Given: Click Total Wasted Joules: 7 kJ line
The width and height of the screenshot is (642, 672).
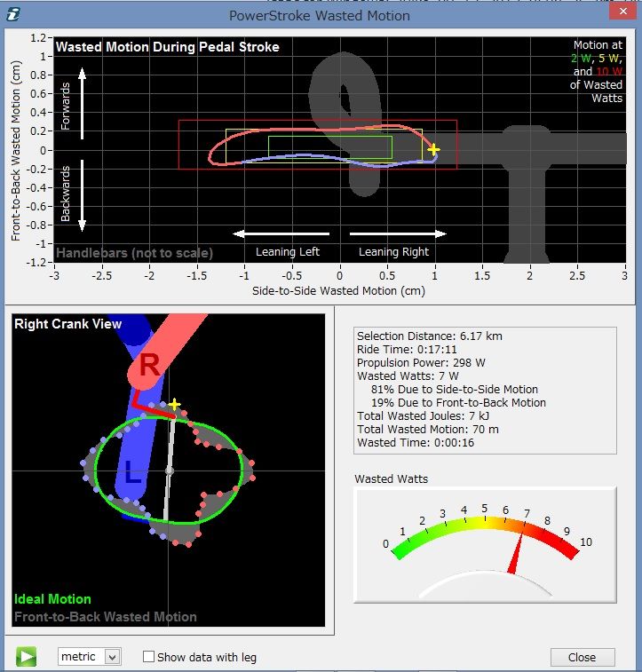Looking at the screenshot, I should tap(423, 415).
